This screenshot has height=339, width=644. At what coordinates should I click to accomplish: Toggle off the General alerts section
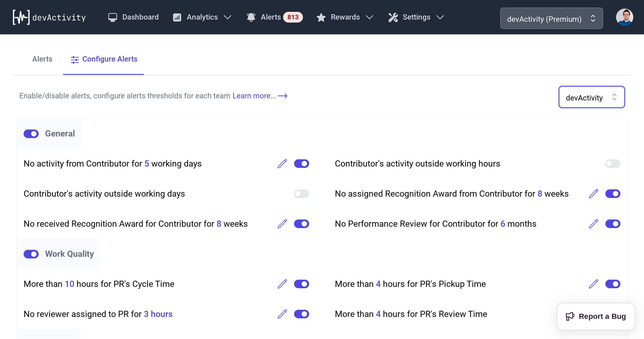(31, 133)
